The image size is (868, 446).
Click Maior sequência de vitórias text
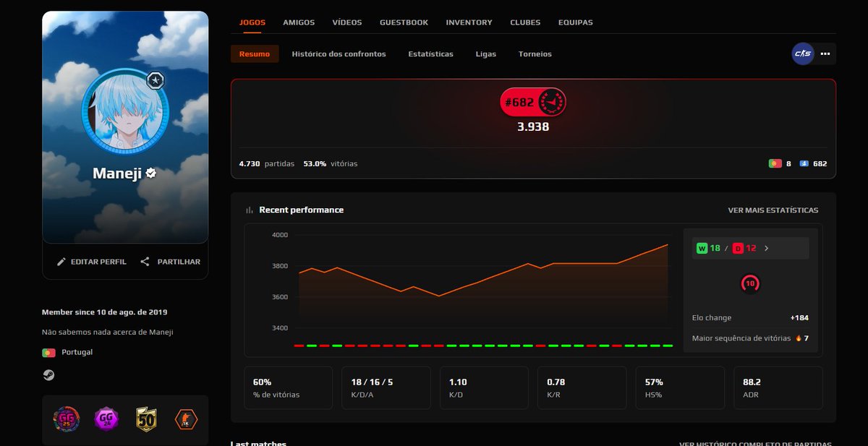click(741, 338)
